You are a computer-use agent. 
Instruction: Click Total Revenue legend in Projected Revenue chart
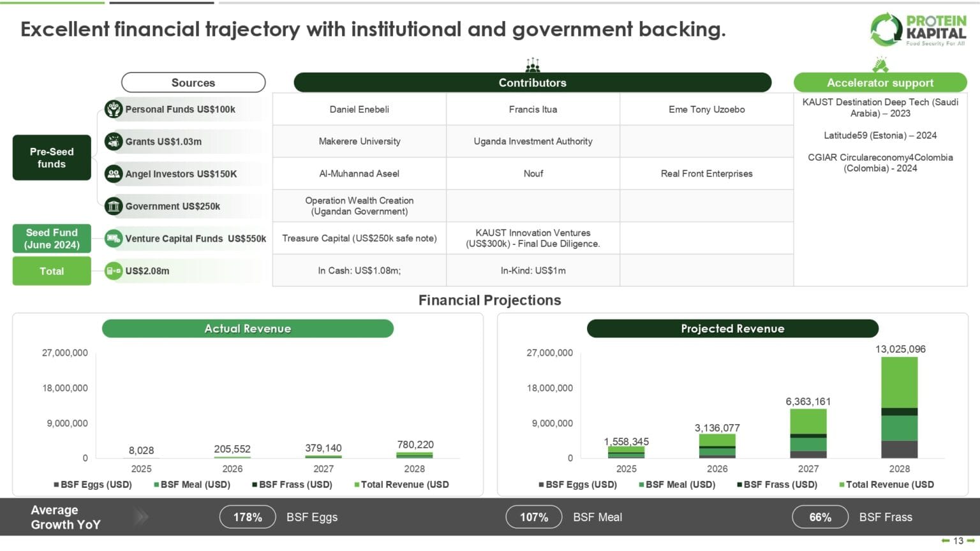(886, 485)
